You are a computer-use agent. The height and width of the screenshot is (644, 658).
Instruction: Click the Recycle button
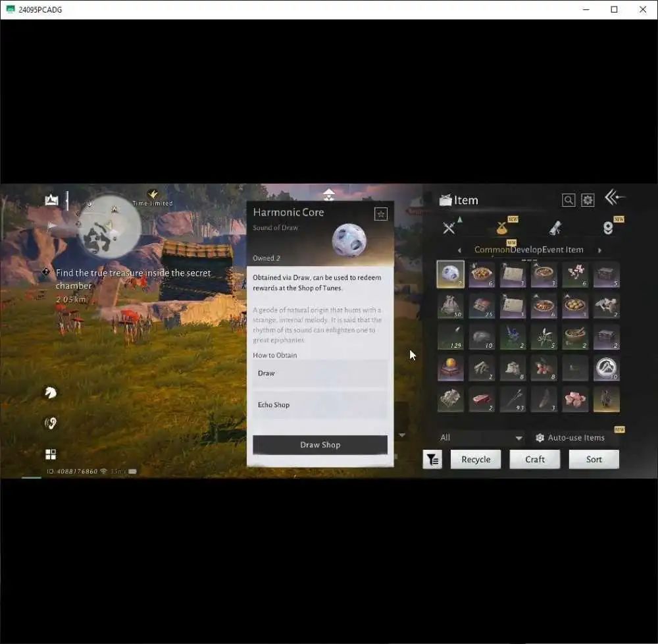click(x=476, y=459)
